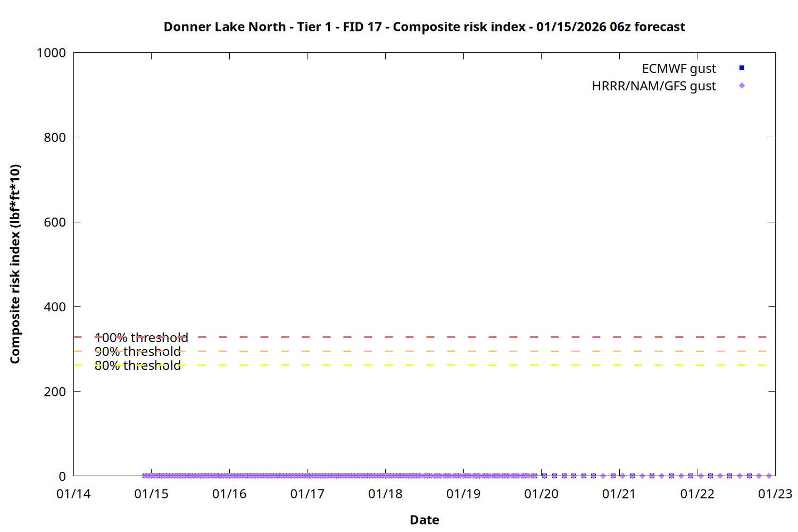Click the Composite risk index y-axis label

pos(15,264)
